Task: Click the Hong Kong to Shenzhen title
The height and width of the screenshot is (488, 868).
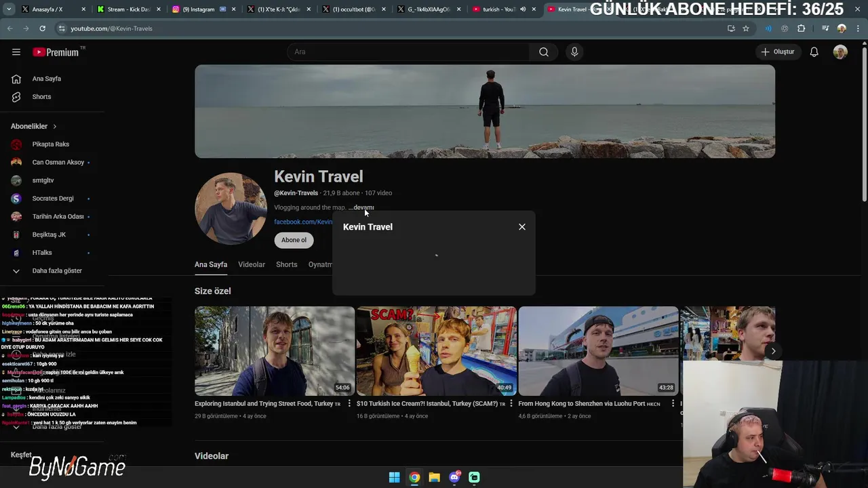Action: [x=582, y=404]
